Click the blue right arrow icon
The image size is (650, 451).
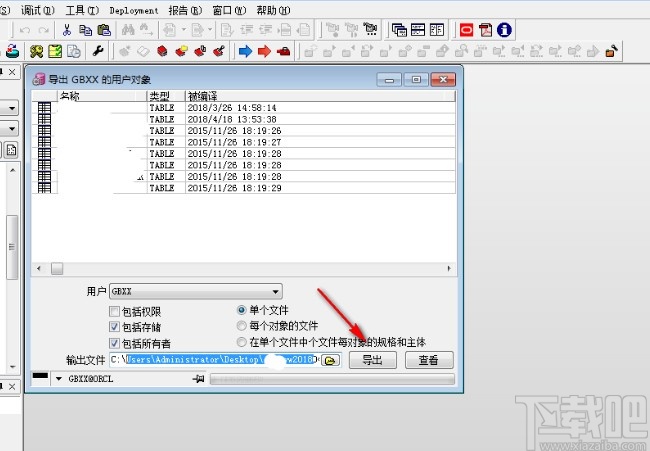point(245,51)
